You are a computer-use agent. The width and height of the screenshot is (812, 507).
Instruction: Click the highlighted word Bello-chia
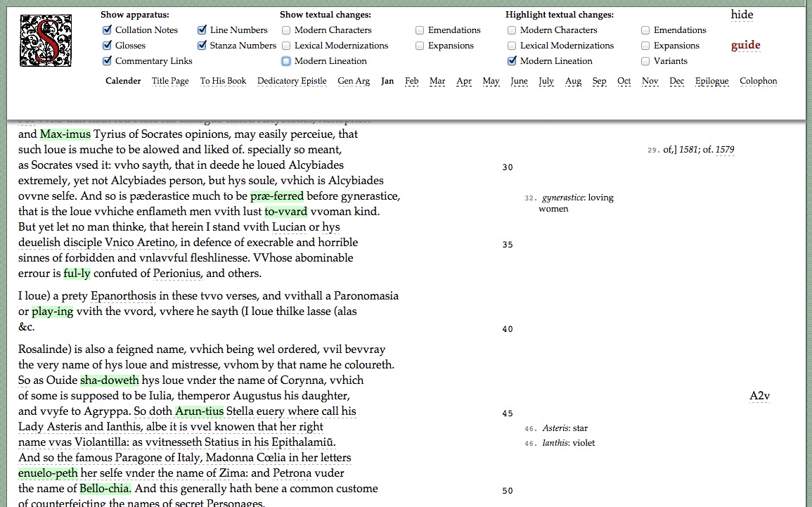(105, 489)
